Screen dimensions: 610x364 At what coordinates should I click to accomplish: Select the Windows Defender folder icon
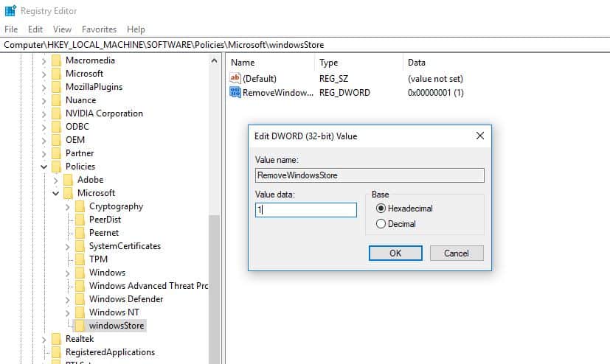click(80, 298)
